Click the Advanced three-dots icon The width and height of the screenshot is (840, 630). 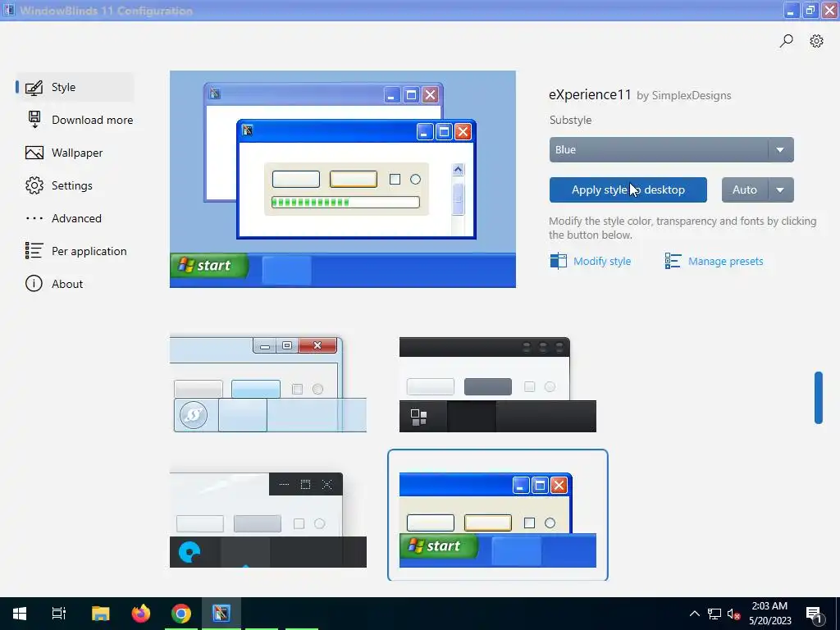tap(34, 218)
